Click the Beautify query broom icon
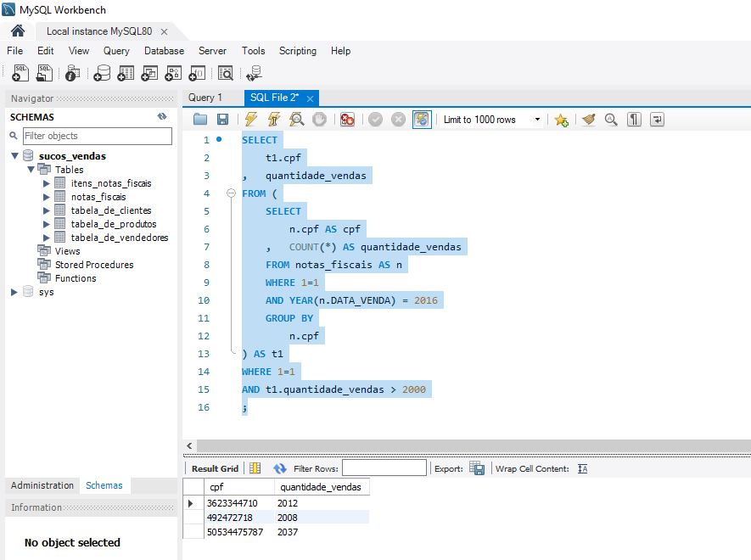751x560 pixels. click(x=589, y=120)
